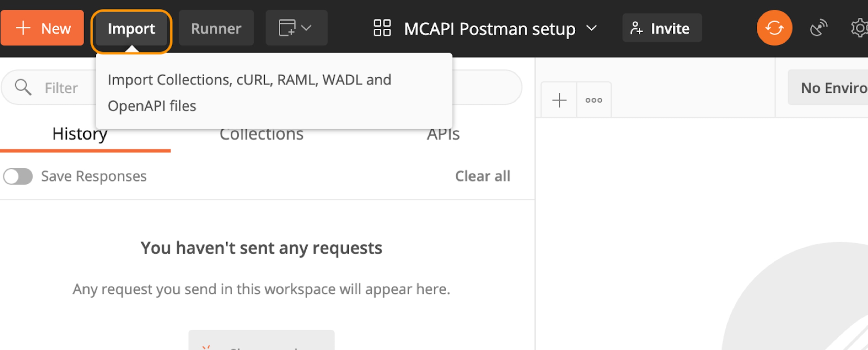
Task: Click the orange New button
Action: pos(42,28)
